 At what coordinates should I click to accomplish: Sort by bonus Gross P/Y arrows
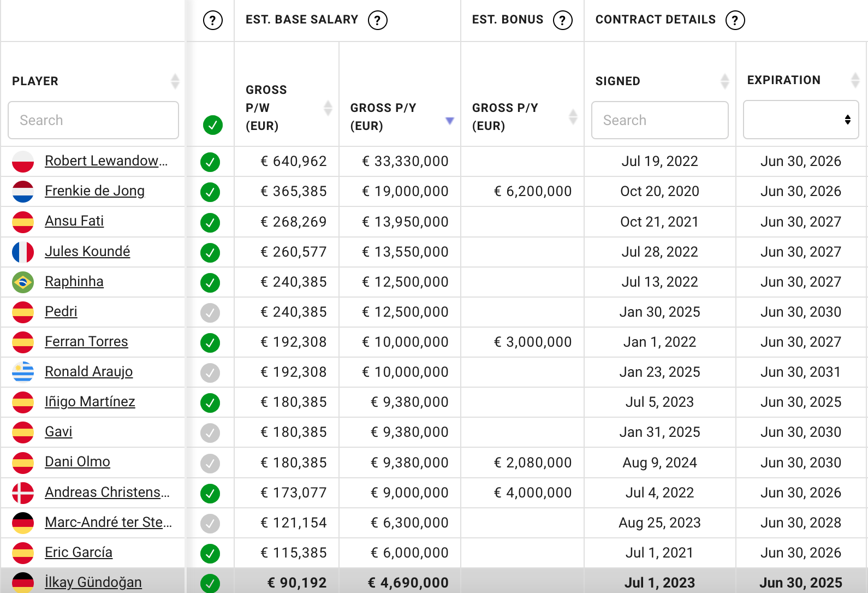pyautogui.click(x=573, y=117)
